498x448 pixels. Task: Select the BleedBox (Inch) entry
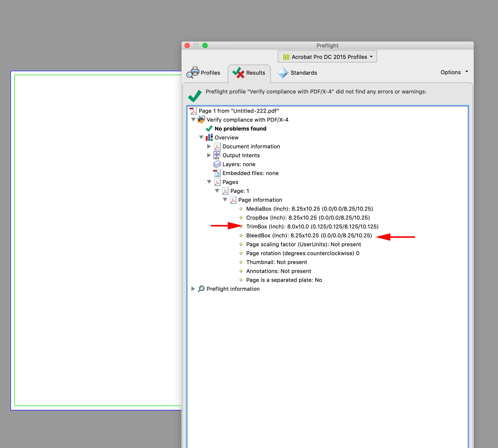pyautogui.click(x=309, y=235)
